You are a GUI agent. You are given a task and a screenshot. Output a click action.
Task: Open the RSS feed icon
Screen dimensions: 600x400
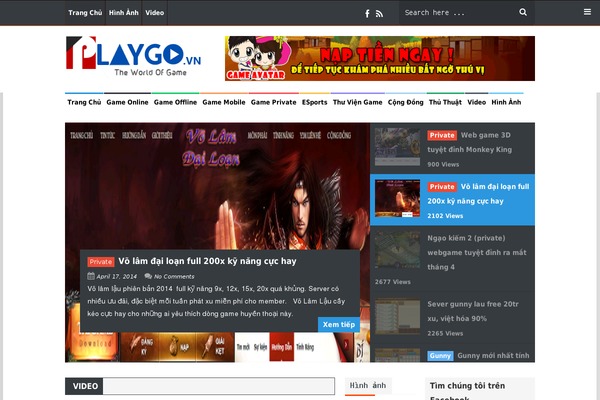(x=379, y=14)
